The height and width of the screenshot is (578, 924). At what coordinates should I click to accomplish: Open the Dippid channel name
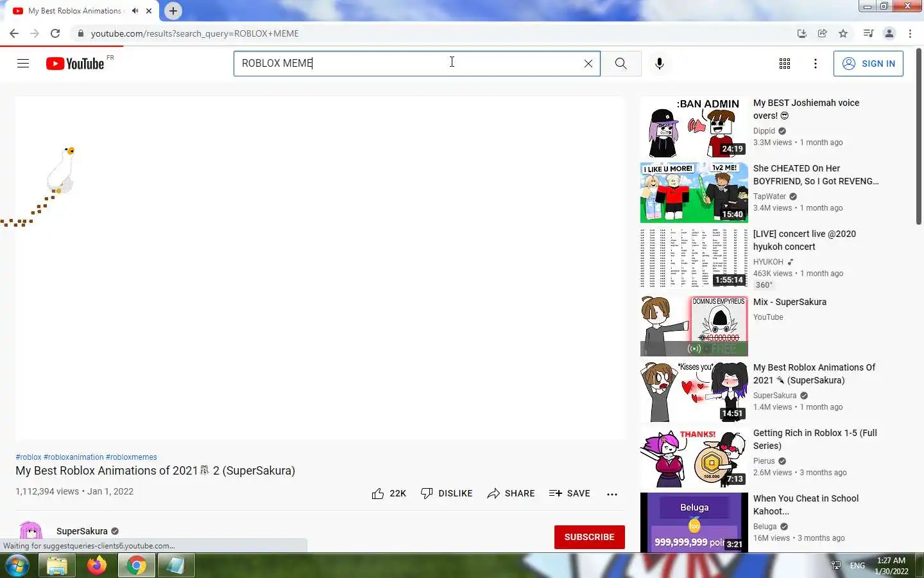(764, 131)
